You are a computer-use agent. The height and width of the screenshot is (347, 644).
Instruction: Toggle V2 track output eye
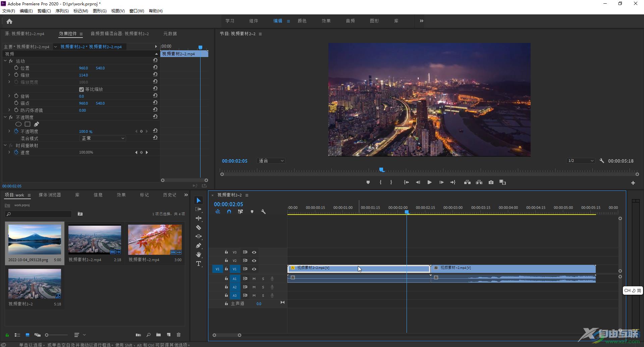[x=254, y=261]
